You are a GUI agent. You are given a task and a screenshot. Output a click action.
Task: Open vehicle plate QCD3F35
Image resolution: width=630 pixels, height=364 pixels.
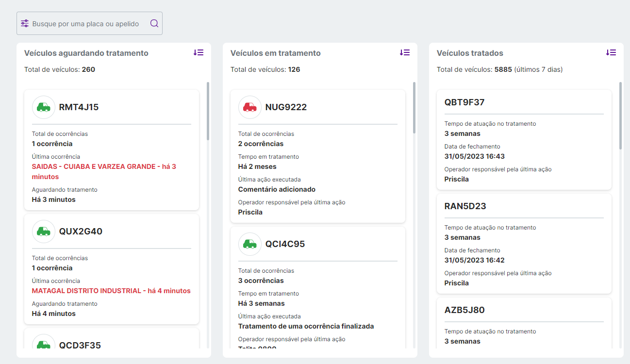pyautogui.click(x=80, y=346)
